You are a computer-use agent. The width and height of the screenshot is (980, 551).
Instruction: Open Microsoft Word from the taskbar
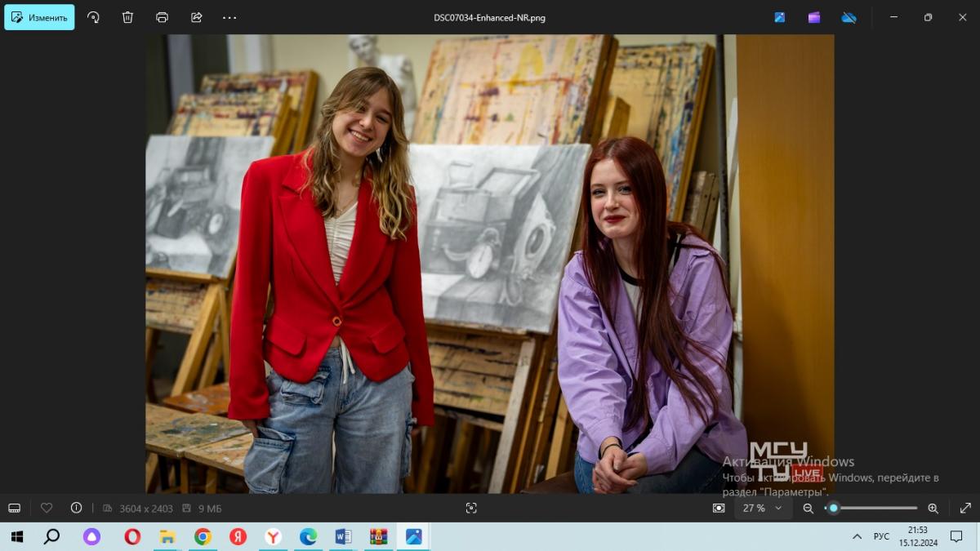pos(343,536)
